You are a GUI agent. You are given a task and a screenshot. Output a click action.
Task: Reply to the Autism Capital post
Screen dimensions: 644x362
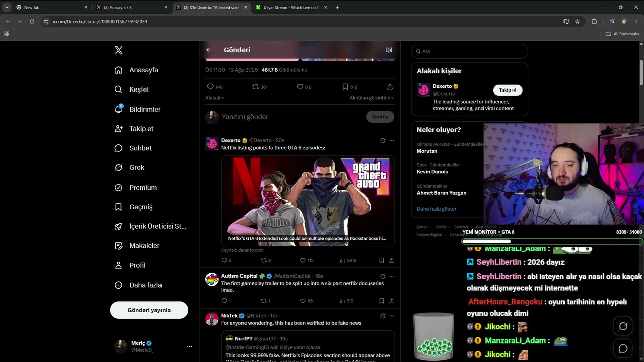226,301
